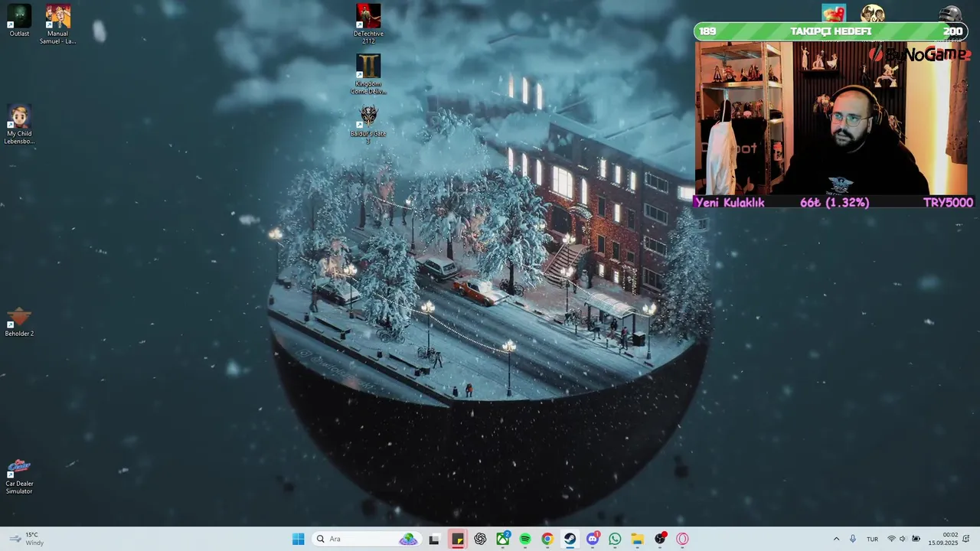Image resolution: width=980 pixels, height=551 pixels.
Task: Open the volume speaker tray icon
Action: coord(903,539)
